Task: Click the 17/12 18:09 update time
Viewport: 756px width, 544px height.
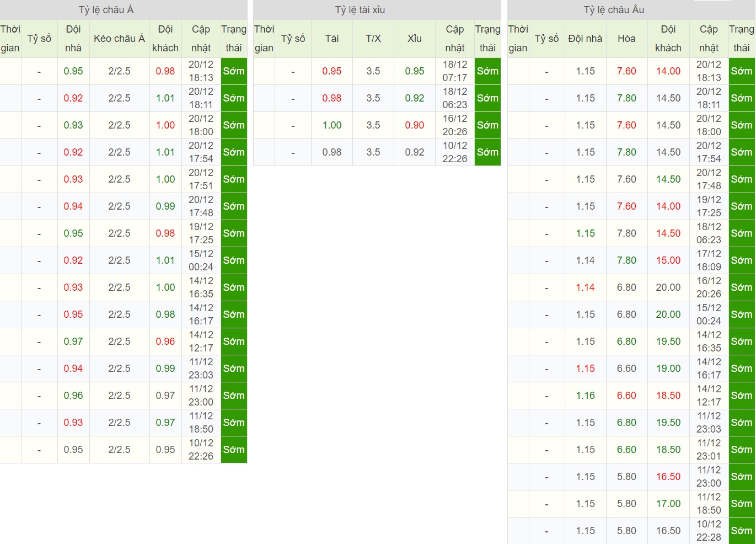Action: [x=709, y=260]
